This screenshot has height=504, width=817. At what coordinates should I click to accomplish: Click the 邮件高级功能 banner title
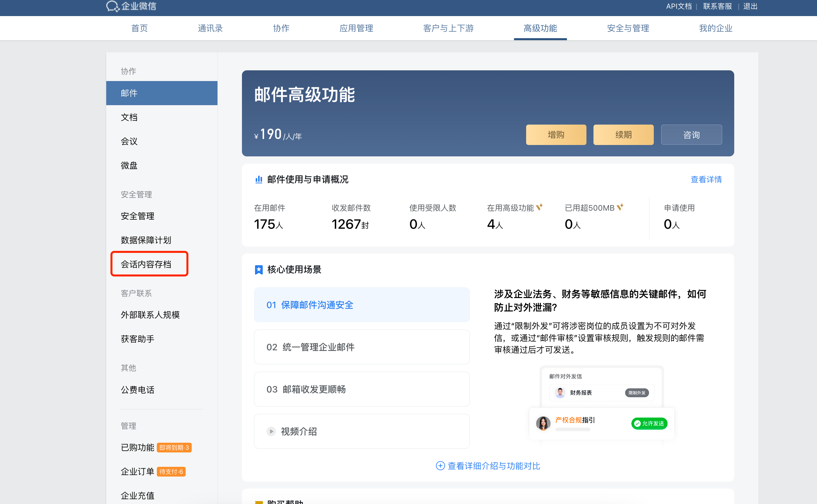click(x=304, y=94)
